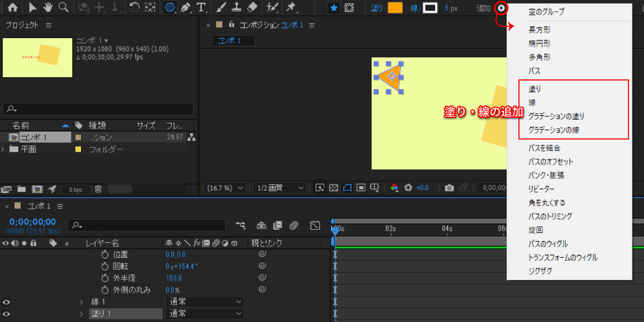Enable motion blur switch in timeline

[294, 225]
